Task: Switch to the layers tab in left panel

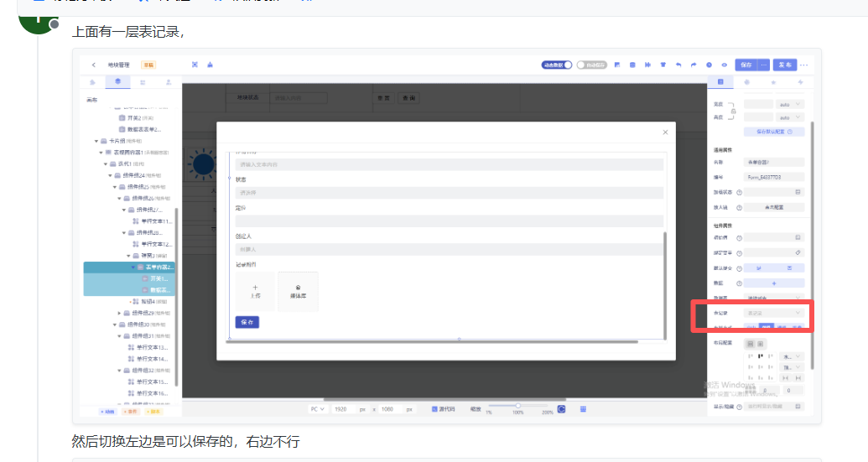Action: point(117,82)
